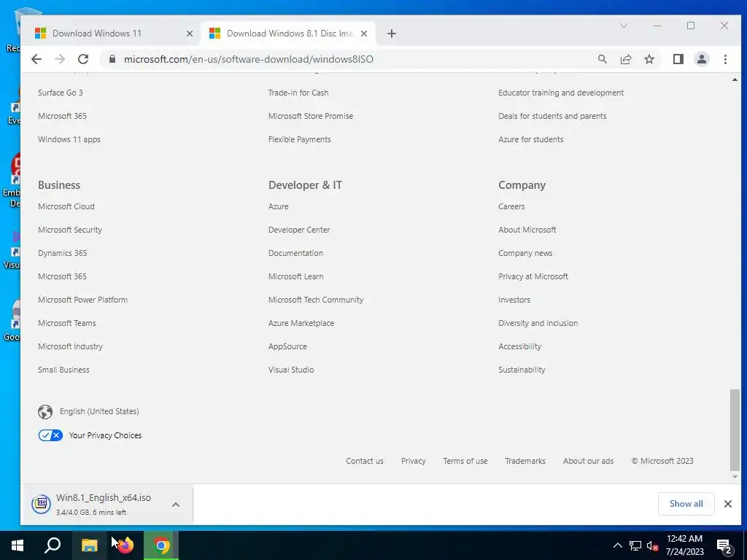Image resolution: width=747 pixels, height=560 pixels.
Task: Open a new tab with plus button
Action: click(x=392, y=34)
